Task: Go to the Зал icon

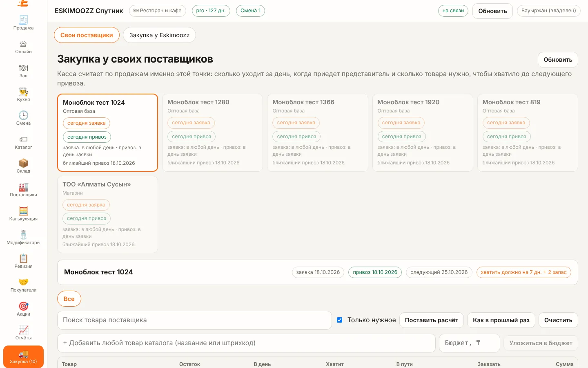Action: pyautogui.click(x=23, y=68)
